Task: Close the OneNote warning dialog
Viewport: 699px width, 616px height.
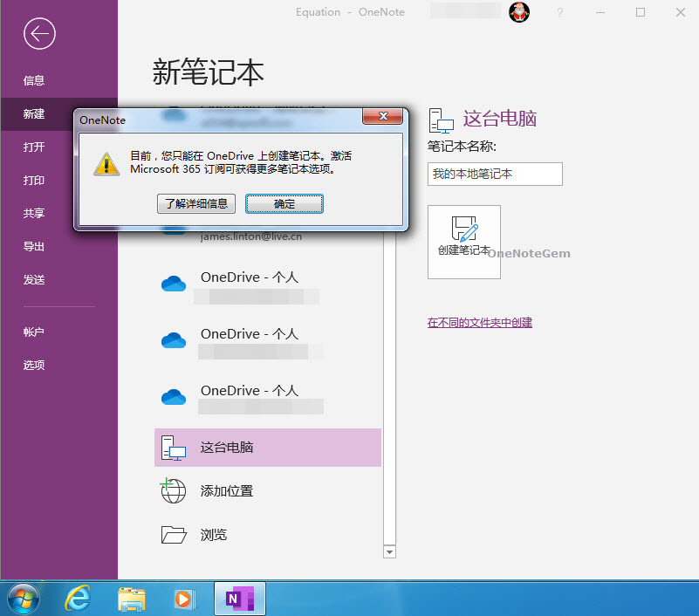Action: pos(383,116)
